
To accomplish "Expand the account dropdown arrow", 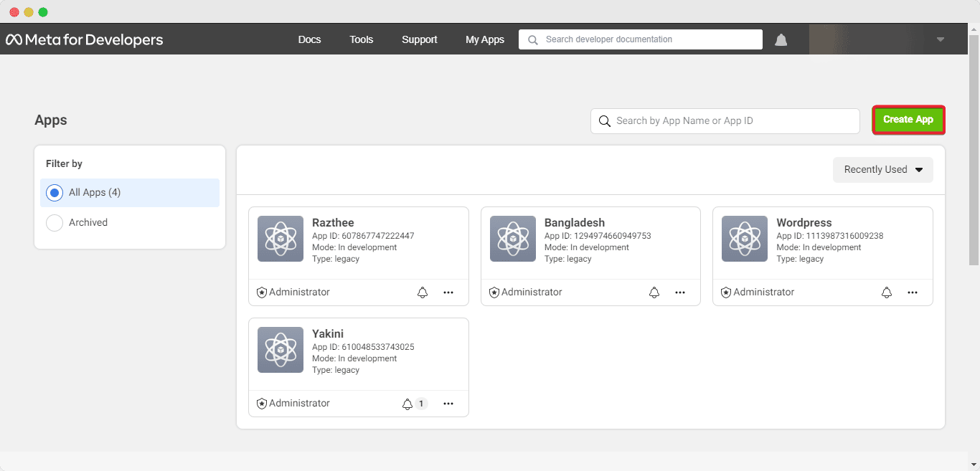I will [941, 40].
